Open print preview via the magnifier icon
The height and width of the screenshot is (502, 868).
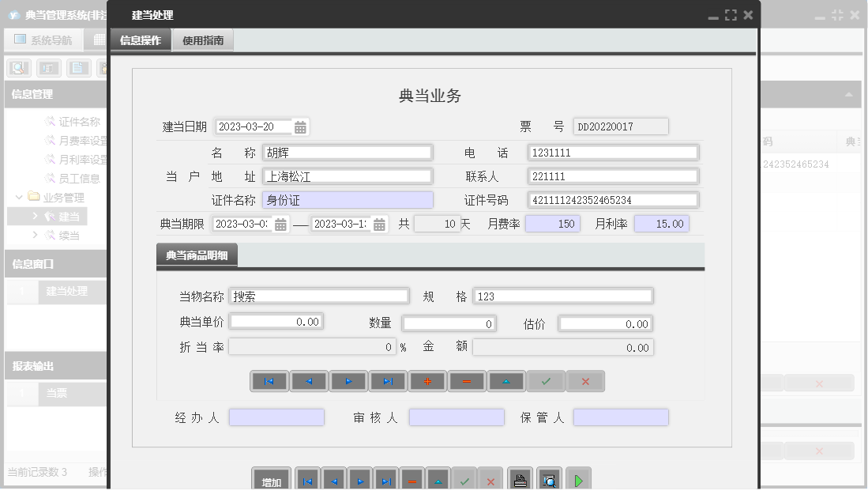click(548, 478)
